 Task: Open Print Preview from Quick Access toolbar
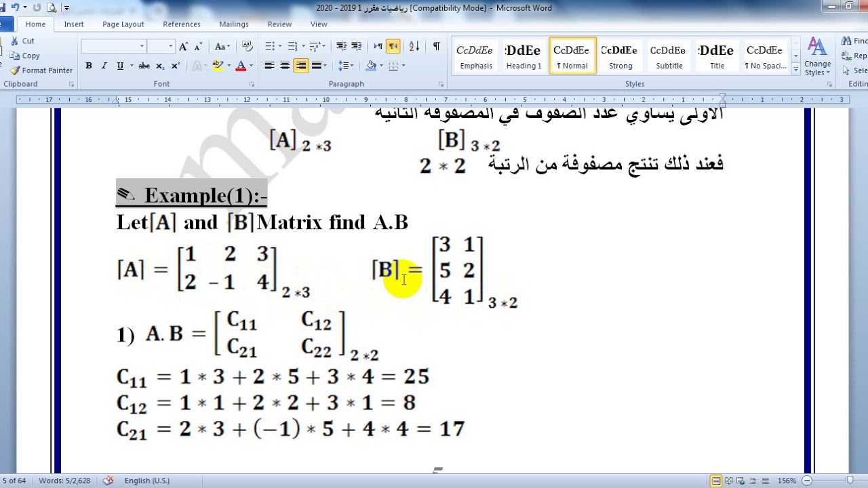click(52, 7)
